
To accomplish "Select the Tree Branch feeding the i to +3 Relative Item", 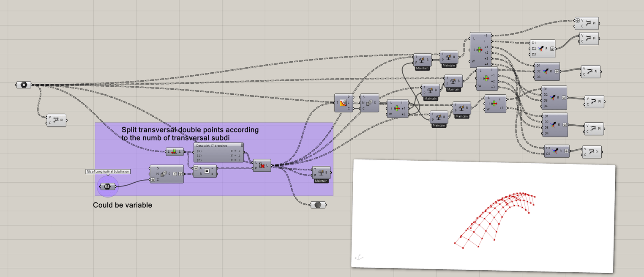I will point(453,81).
